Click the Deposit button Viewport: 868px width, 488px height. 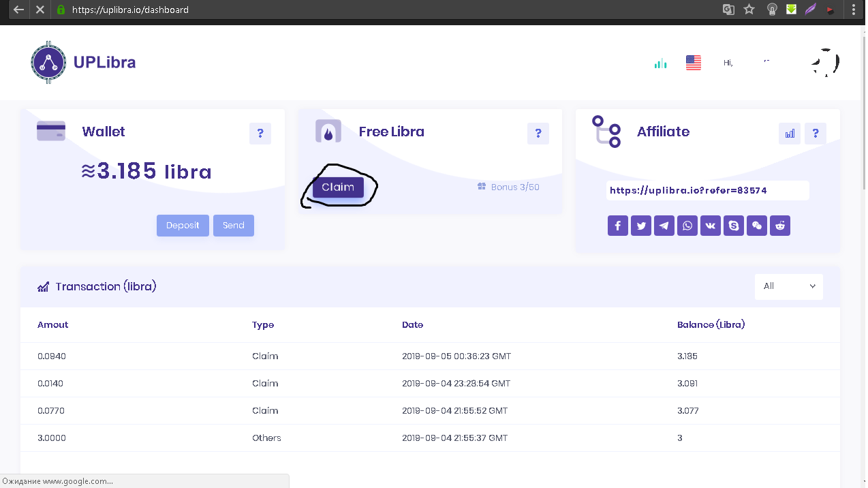click(x=183, y=226)
